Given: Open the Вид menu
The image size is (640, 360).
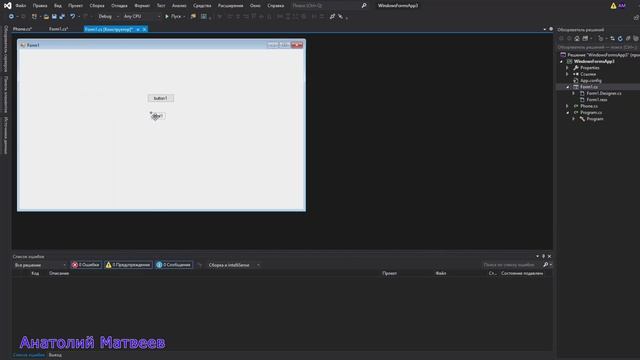Looking at the screenshot, I should (58, 6).
